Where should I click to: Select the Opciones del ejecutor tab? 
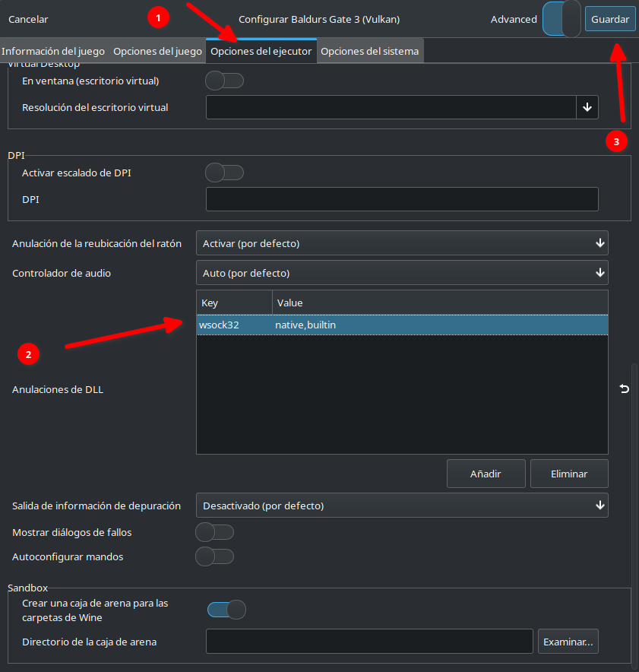coord(261,51)
